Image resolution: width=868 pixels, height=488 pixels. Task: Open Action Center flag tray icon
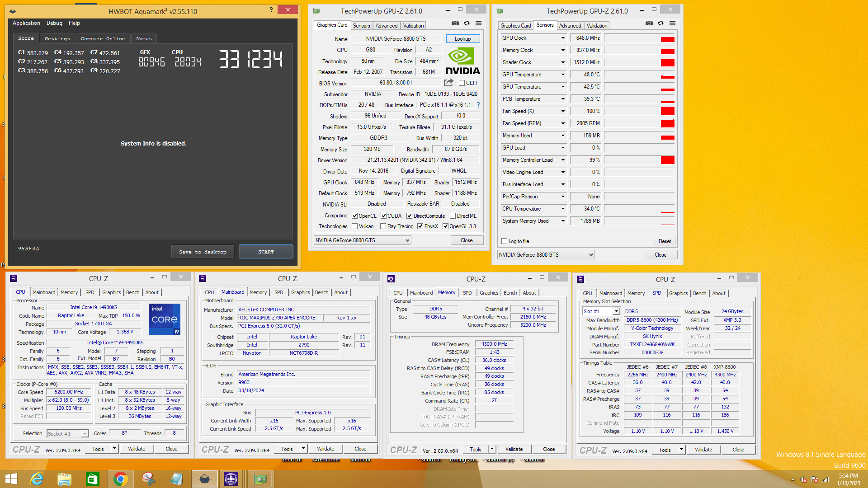(815, 480)
